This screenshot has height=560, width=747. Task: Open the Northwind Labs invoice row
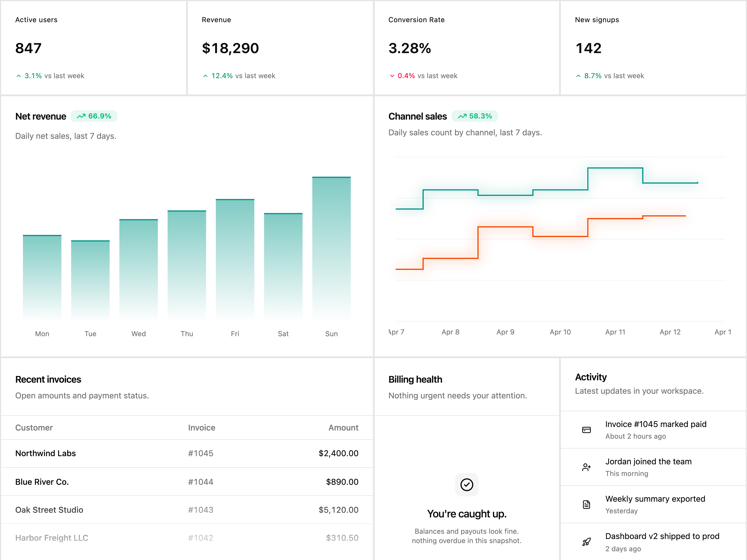coord(187,453)
